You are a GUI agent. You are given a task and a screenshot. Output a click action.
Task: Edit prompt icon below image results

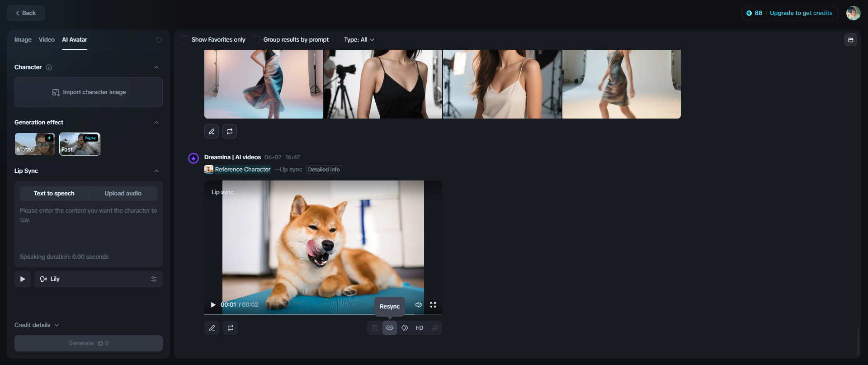pos(212,132)
